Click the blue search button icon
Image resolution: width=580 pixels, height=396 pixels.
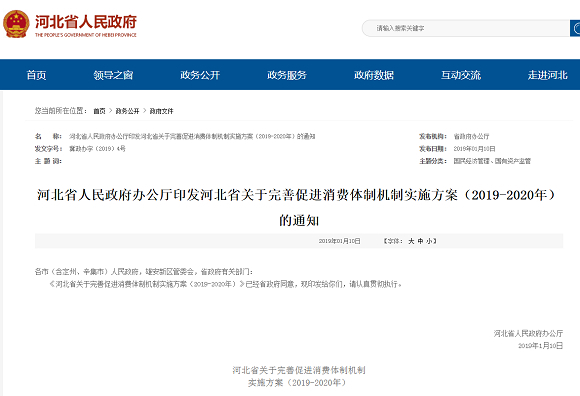pyautogui.click(x=575, y=28)
